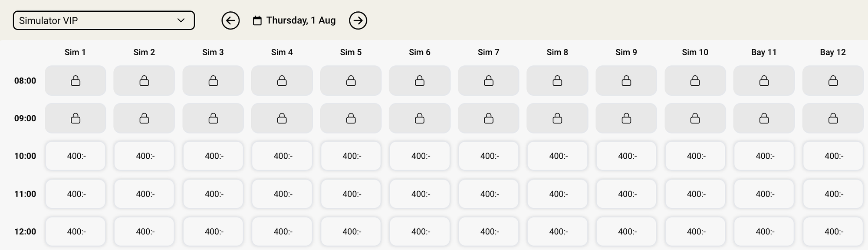Click locked 08:00 slot for Bay 12
868x250 pixels.
pos(833,81)
